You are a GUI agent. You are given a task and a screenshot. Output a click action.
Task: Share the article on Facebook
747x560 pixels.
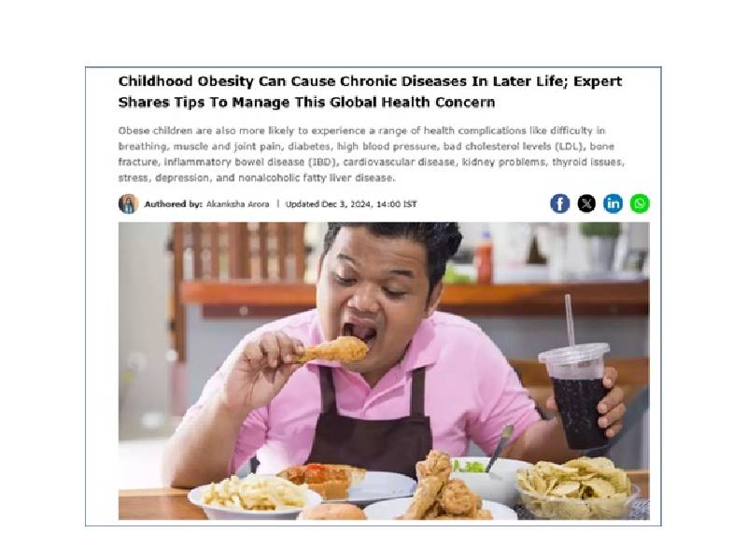pos(559,203)
